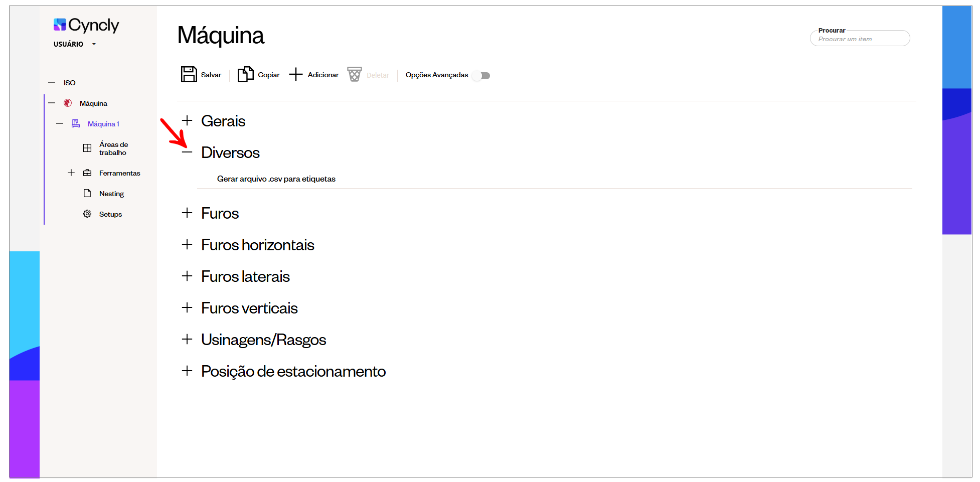
Task: Expand the Gerais section
Action: [x=187, y=120]
